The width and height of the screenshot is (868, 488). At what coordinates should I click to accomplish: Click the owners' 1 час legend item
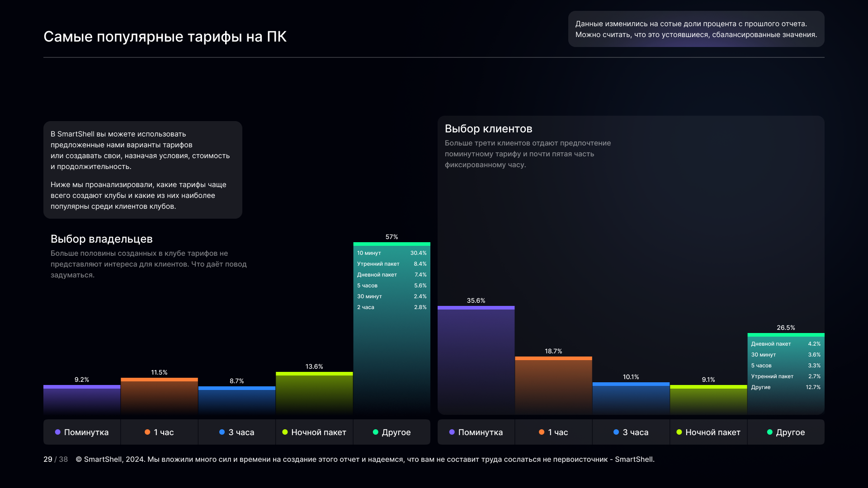coord(159,432)
